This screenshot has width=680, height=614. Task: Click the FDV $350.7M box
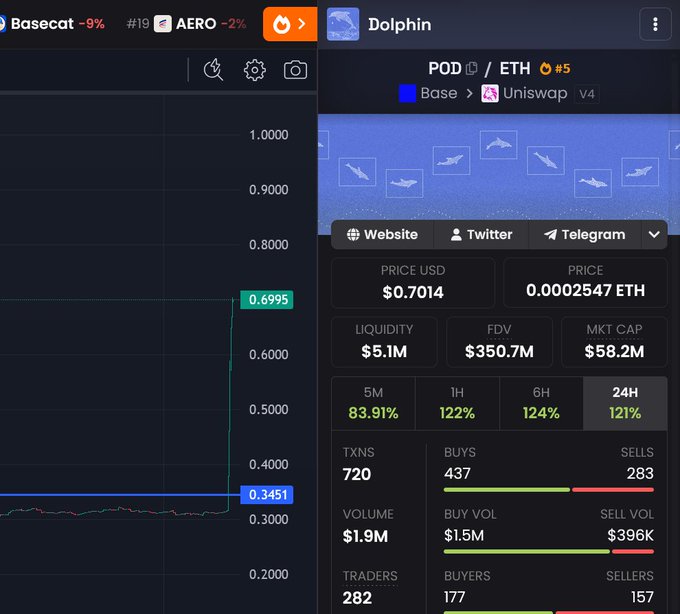499,342
